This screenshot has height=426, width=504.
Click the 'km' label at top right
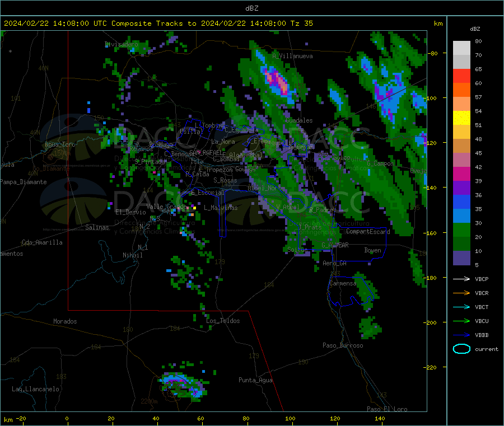tap(438, 24)
